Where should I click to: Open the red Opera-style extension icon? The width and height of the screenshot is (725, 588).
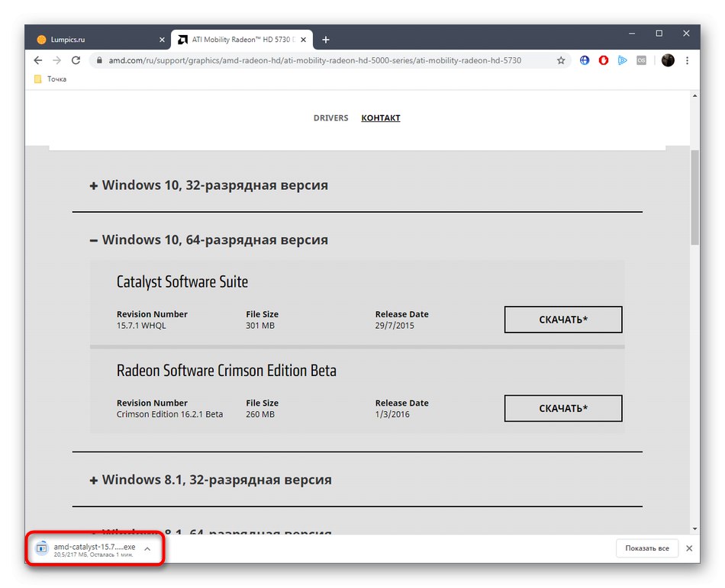[x=604, y=60]
